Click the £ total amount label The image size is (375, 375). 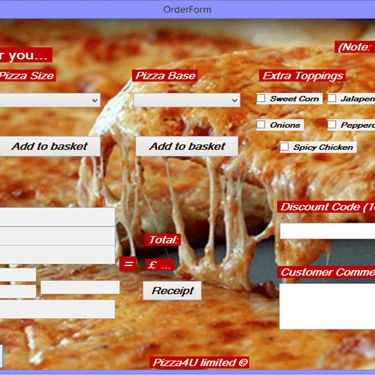(160, 265)
